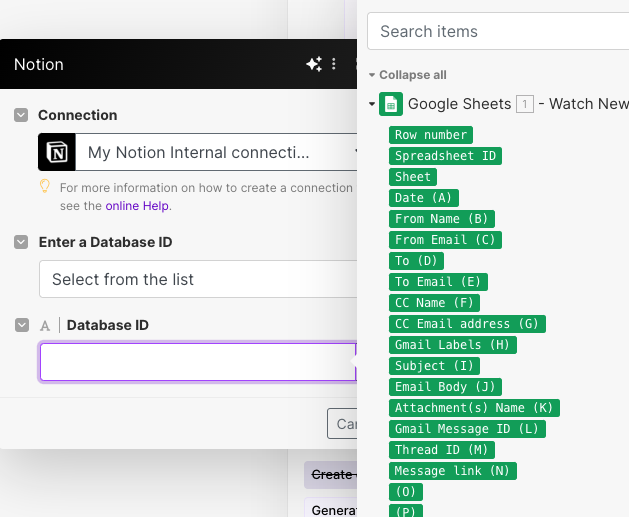
Task: Toggle the Database ID field collapse box
Action: pyautogui.click(x=21, y=325)
